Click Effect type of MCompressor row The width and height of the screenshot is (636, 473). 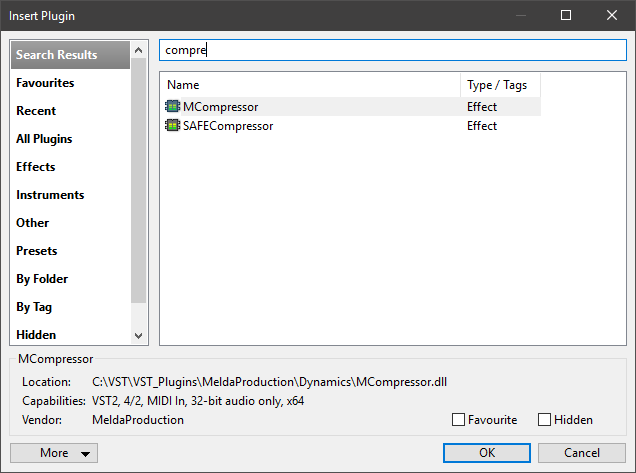pos(481,107)
